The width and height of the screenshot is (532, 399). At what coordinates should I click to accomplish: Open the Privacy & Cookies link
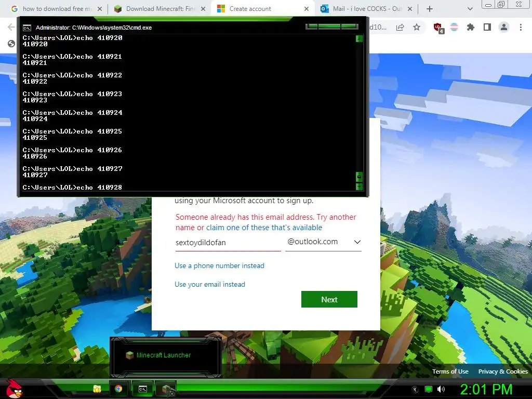[503, 371]
